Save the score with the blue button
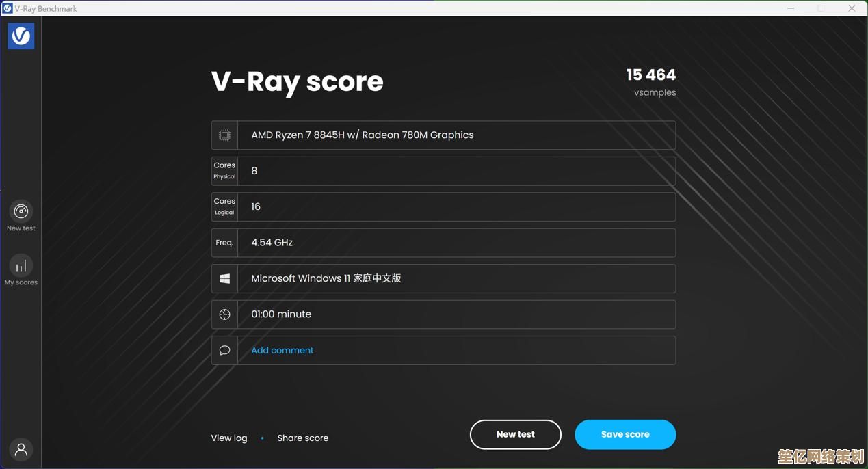This screenshot has height=469, width=868. (625, 435)
